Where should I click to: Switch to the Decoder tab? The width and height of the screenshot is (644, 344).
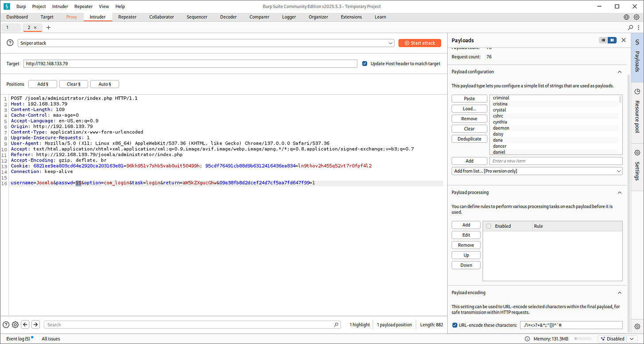click(229, 17)
